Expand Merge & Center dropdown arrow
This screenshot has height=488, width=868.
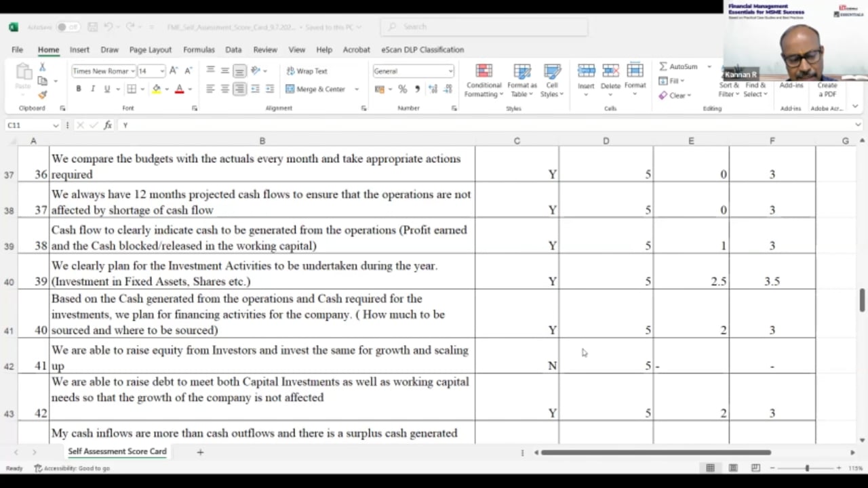tap(357, 89)
